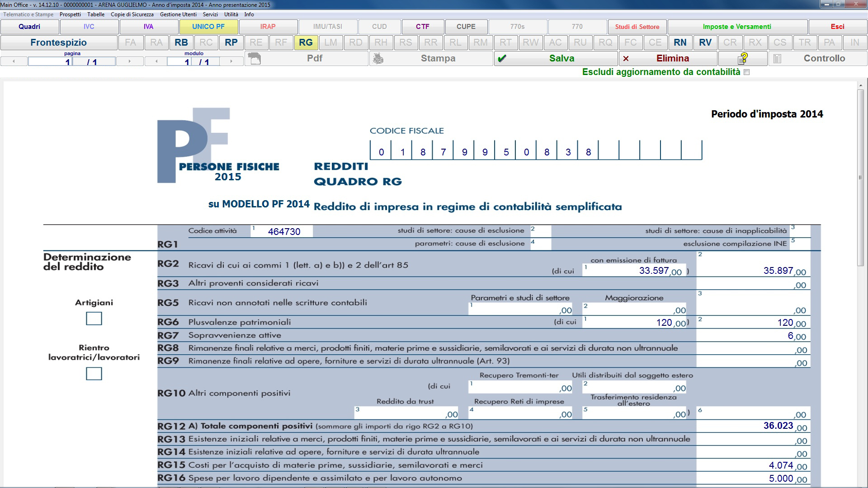Open the yellow question mark help button

pos(743,58)
